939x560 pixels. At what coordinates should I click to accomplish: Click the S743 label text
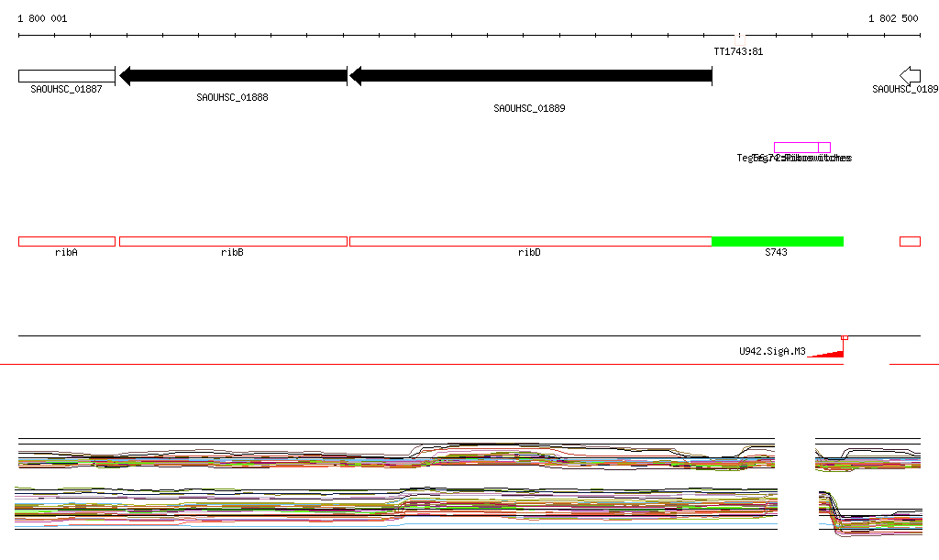click(x=776, y=252)
